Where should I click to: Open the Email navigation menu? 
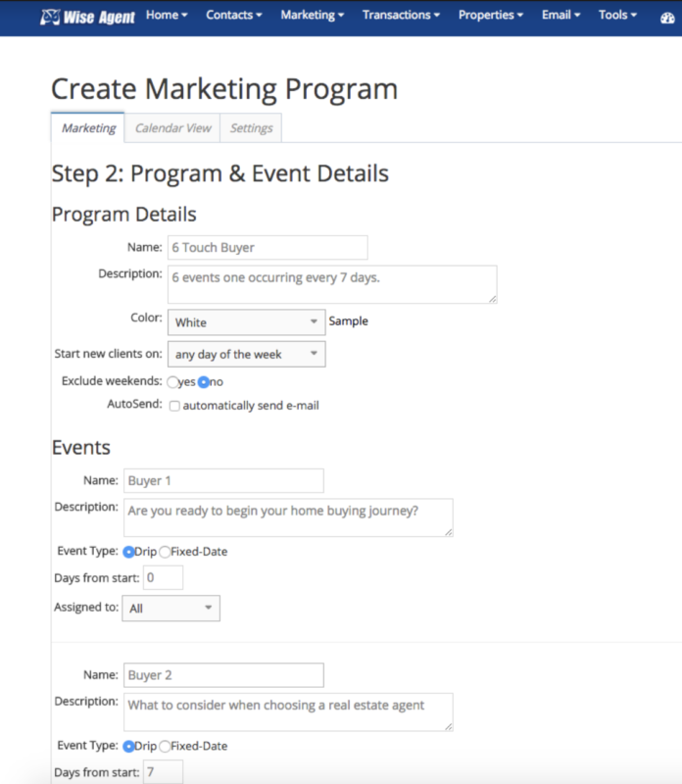pos(560,16)
